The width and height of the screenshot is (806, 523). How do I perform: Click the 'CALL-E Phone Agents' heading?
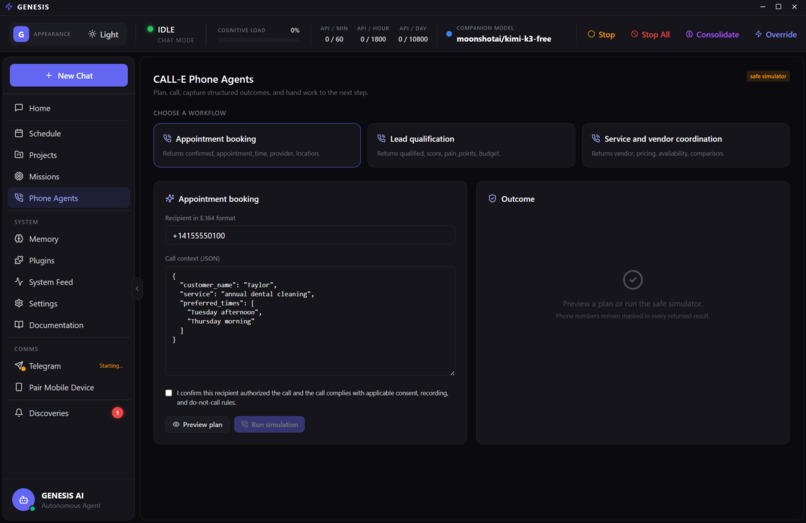click(x=203, y=79)
